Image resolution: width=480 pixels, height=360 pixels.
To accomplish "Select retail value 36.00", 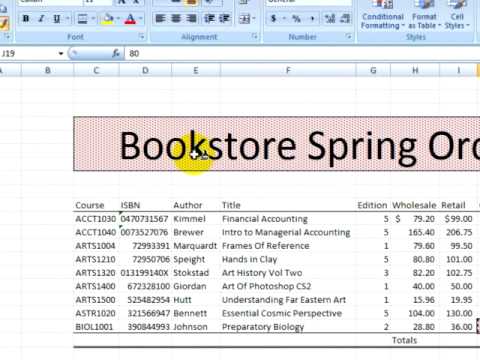I will 458,327.
